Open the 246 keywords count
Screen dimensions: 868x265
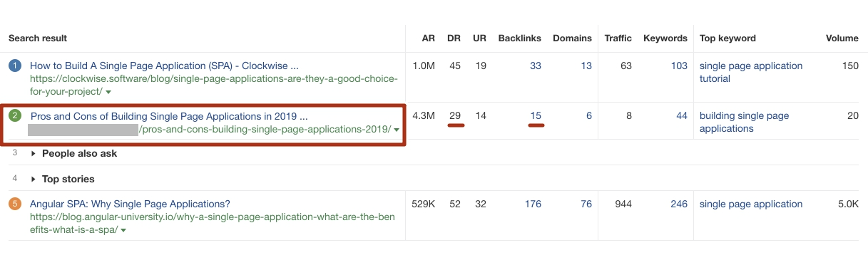coord(679,204)
